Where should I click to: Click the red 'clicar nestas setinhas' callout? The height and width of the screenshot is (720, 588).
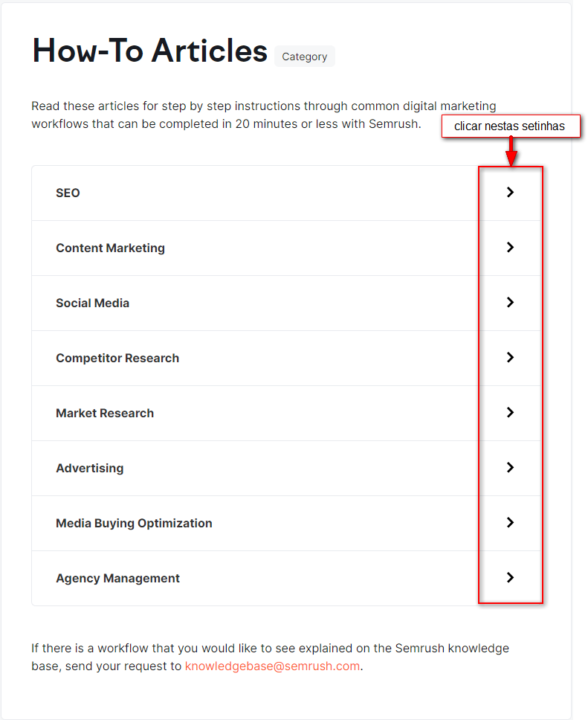[510, 126]
